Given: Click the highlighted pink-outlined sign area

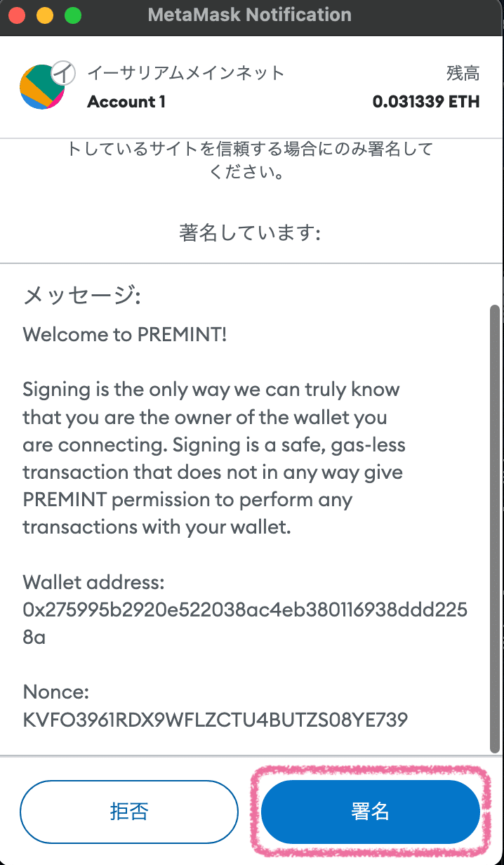Looking at the screenshot, I should point(370,812).
